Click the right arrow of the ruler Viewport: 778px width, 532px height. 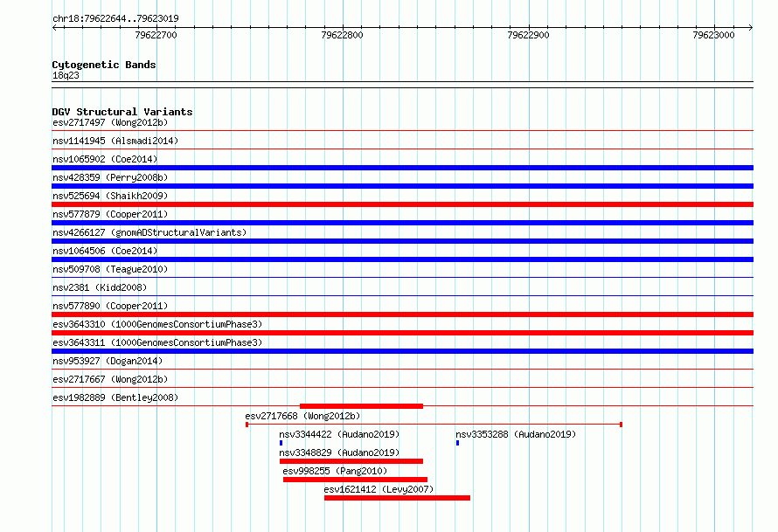[x=751, y=27]
